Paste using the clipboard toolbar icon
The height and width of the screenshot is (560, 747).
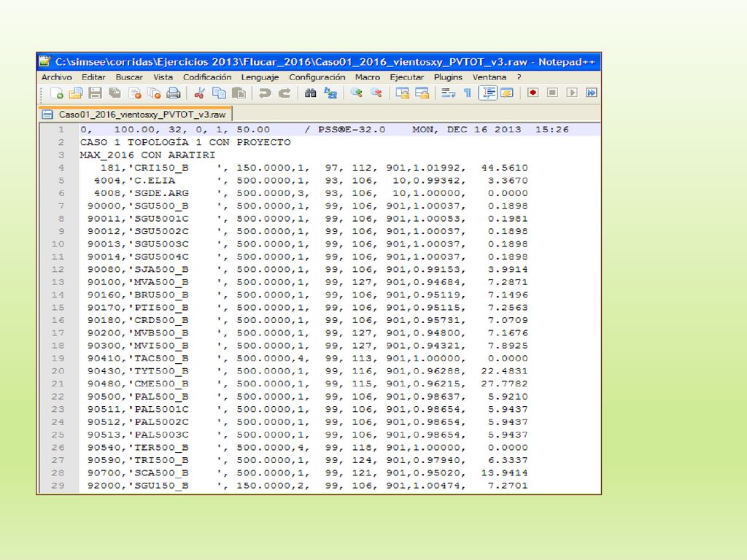(239, 93)
